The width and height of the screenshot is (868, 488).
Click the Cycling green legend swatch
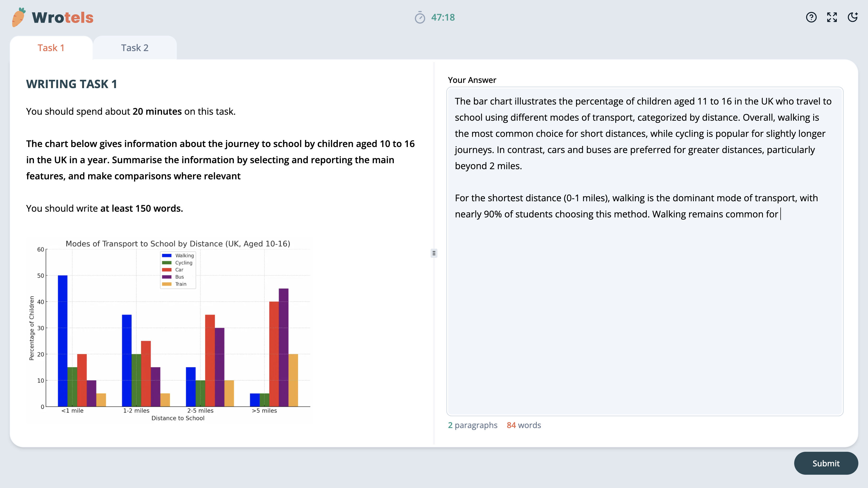(x=167, y=263)
